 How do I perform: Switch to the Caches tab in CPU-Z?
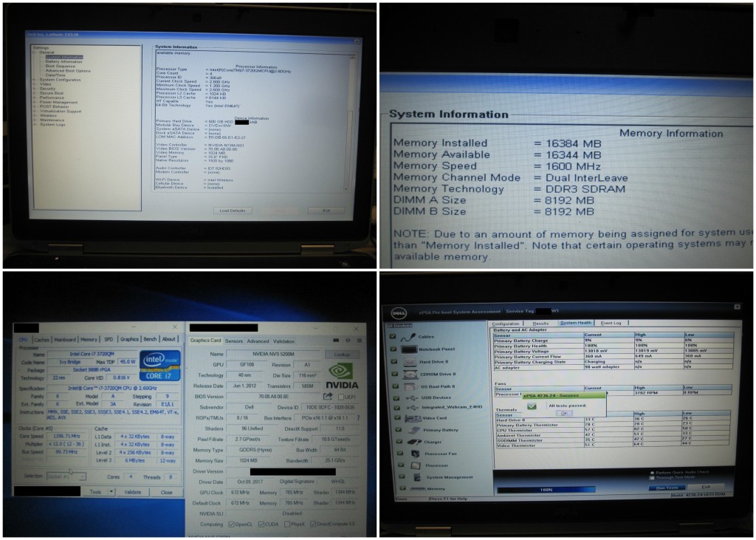tap(42, 340)
